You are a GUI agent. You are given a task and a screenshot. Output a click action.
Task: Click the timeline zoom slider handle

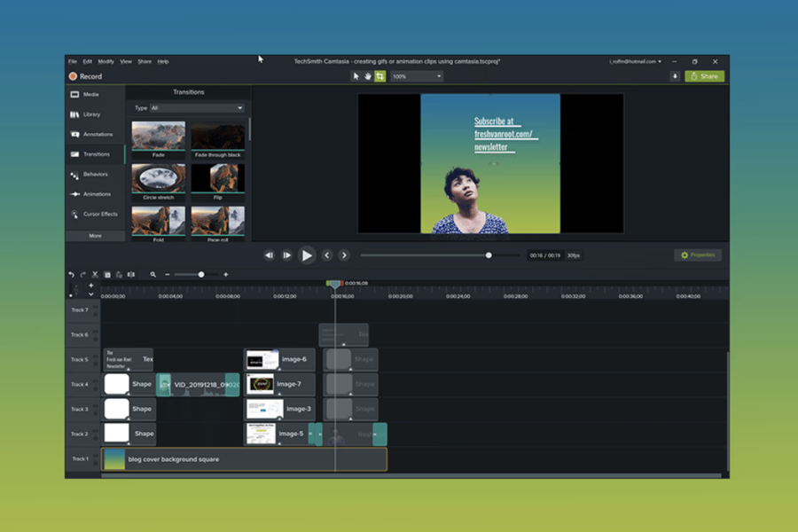201,274
